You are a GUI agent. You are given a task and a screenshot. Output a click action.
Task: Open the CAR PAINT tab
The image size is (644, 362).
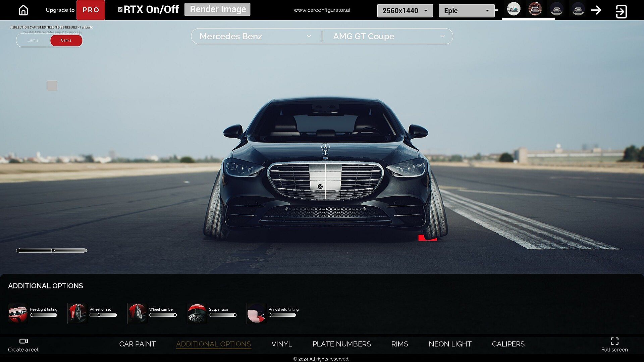coord(138,344)
